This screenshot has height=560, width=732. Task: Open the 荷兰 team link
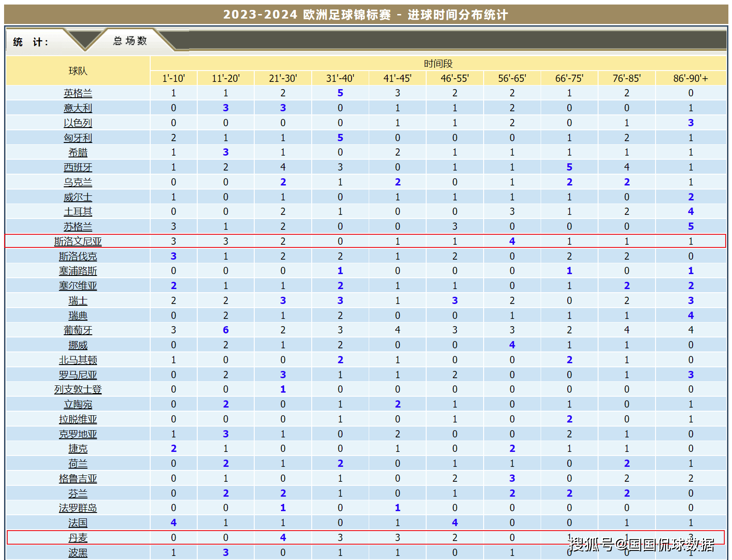coord(78,464)
